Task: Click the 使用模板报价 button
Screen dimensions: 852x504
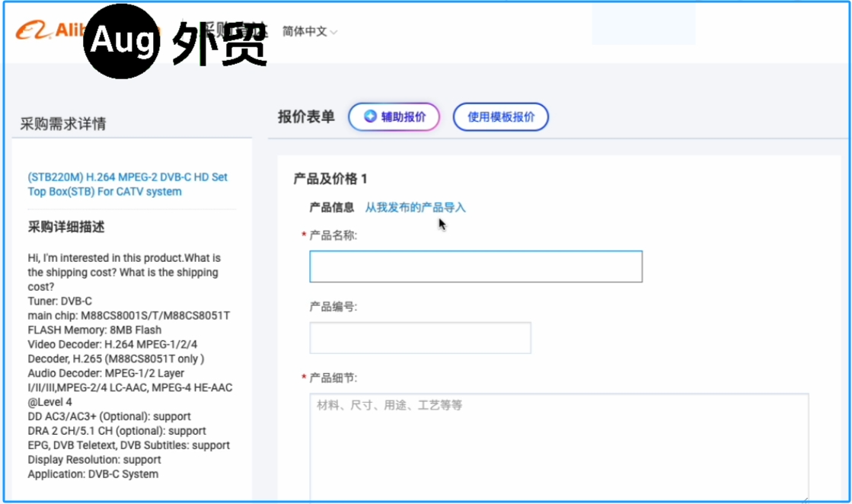Action: point(500,116)
